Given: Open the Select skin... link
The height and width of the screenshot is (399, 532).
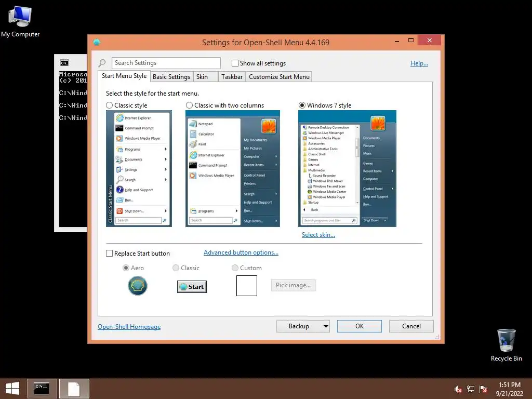Looking at the screenshot, I should 318,235.
